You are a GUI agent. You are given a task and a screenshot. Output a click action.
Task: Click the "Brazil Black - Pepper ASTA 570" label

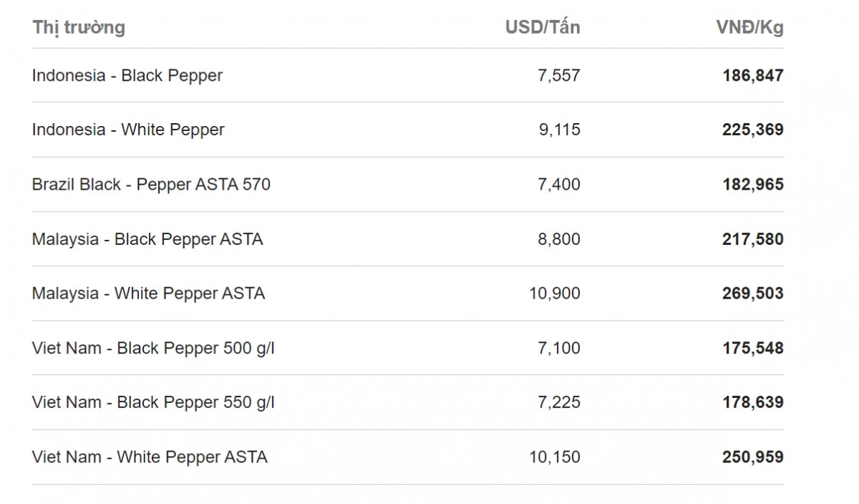pos(151,184)
